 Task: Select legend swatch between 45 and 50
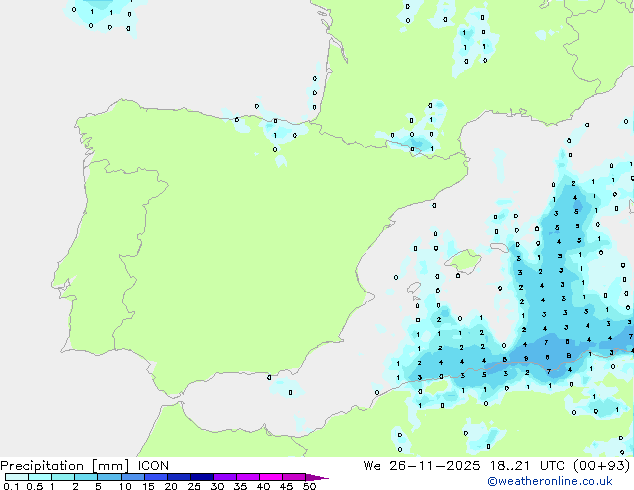point(294,477)
